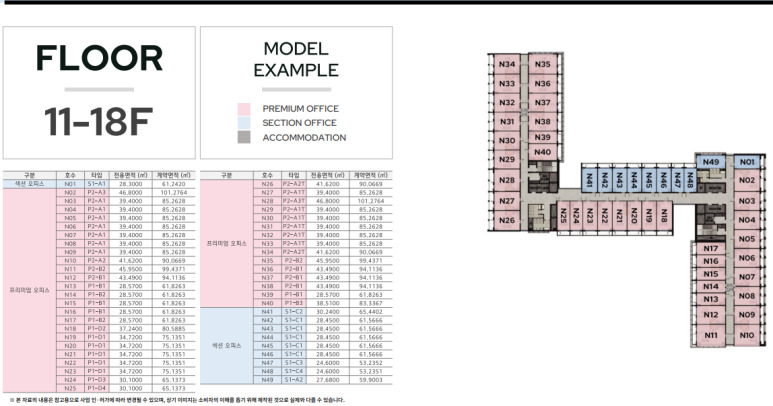Select unit N48 on the floor plan

coord(690,180)
